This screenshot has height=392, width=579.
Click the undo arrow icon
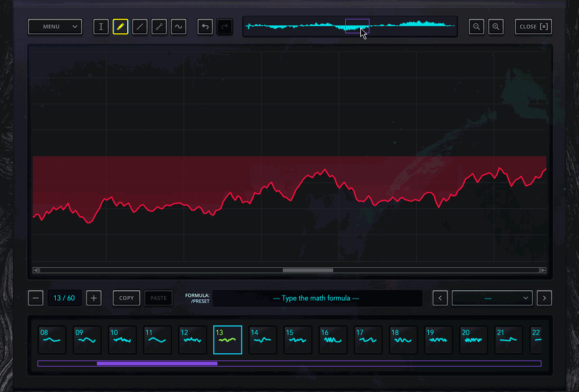click(205, 27)
